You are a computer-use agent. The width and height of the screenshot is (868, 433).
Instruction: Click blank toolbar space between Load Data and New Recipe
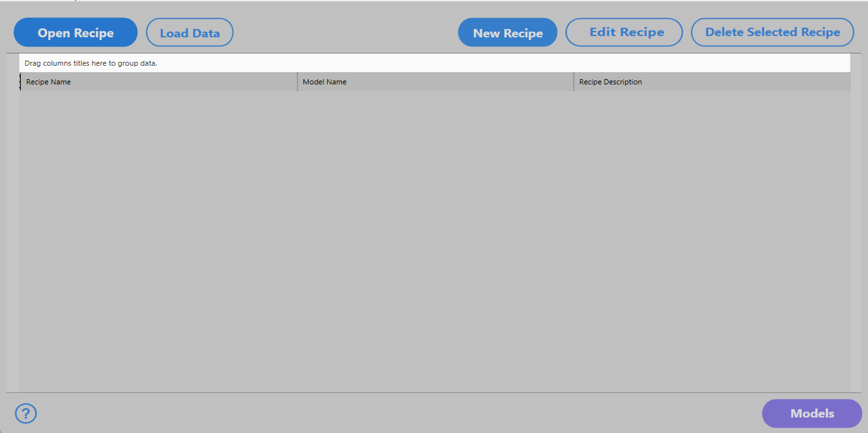tap(344, 33)
